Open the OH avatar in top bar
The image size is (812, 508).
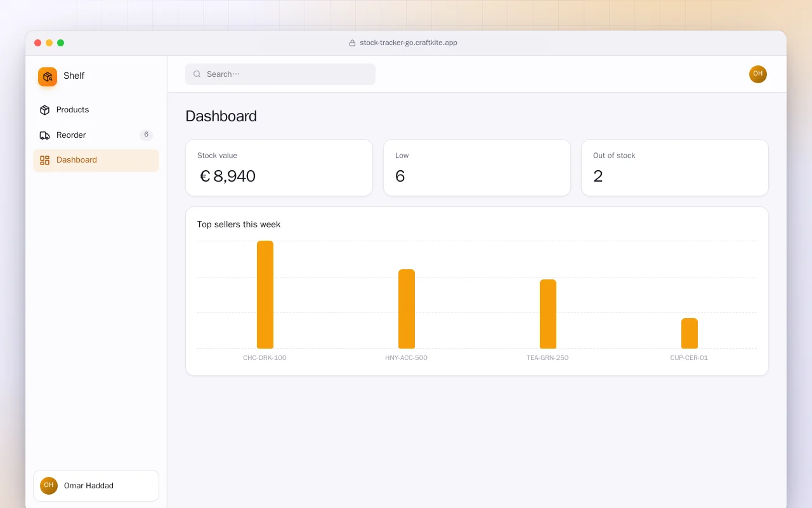[x=758, y=74]
